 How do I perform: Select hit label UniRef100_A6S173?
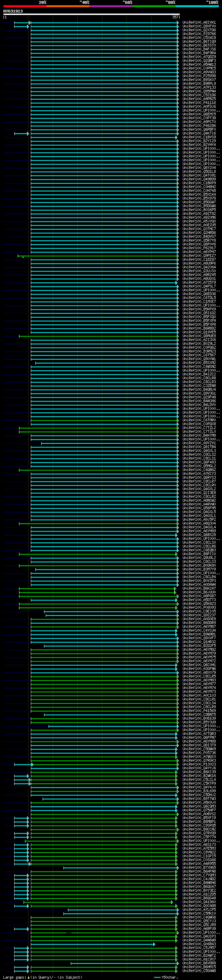click(x=199, y=845)
